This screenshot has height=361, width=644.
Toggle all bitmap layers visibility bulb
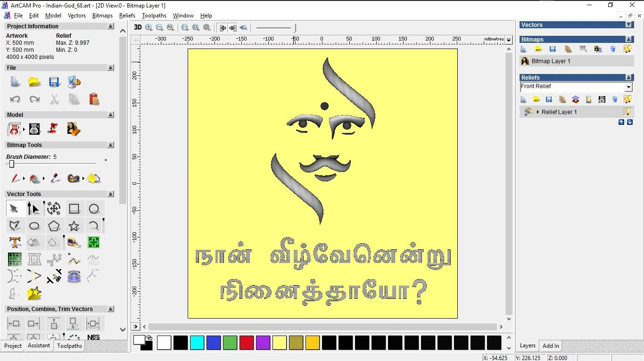[x=628, y=49]
